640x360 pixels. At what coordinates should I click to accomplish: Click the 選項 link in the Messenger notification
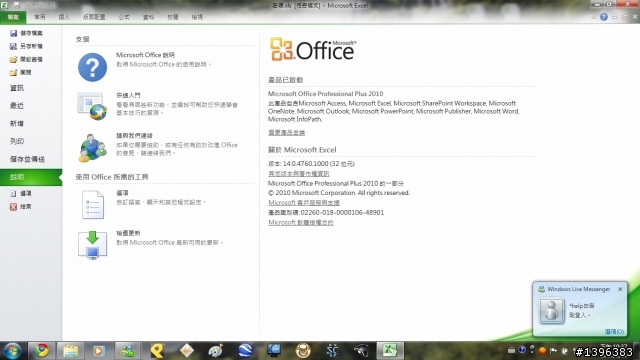click(x=614, y=331)
